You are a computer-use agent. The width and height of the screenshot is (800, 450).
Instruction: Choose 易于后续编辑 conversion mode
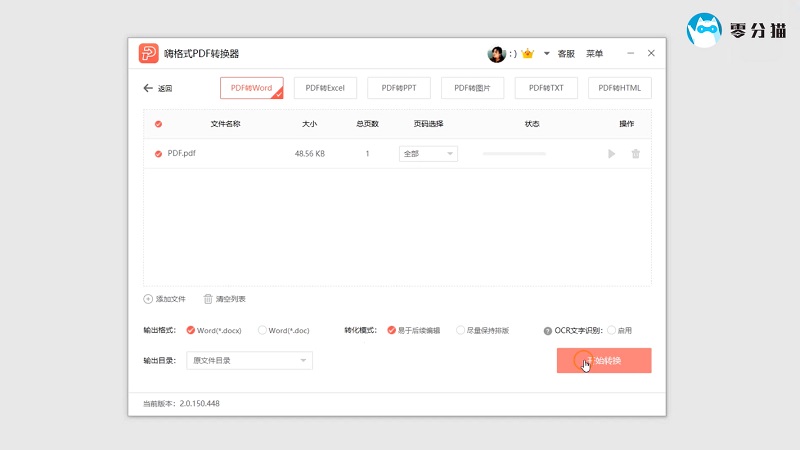click(413, 331)
